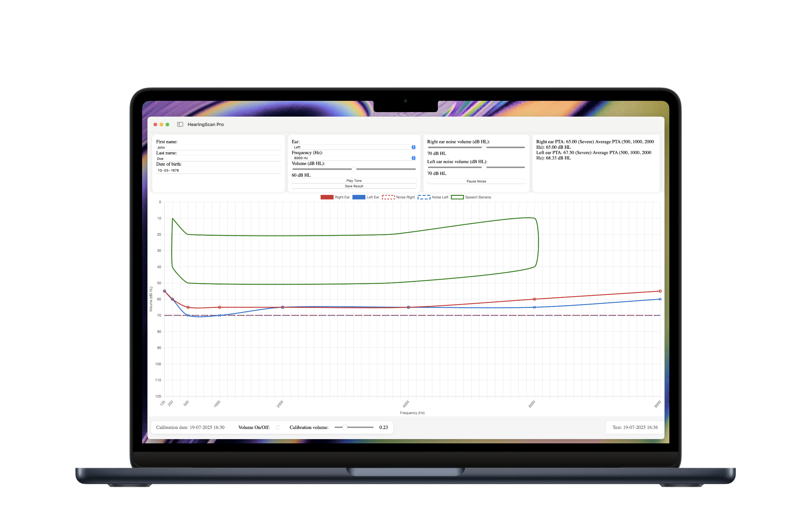The height and width of the screenshot is (507, 812).
Task: Click the right ear noise volume slider
Action: pos(484,147)
